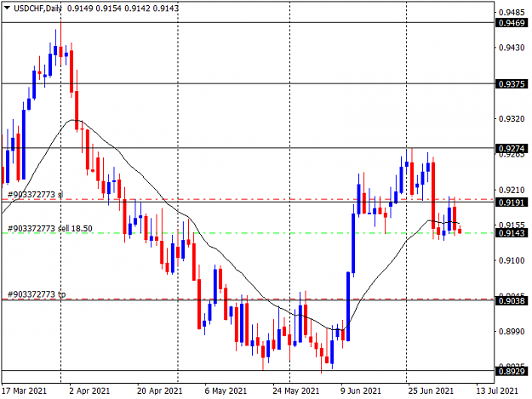This screenshot has width=532, height=399.
Task: Click the #903372773 sell 18.50 order label
Action: coord(50,229)
